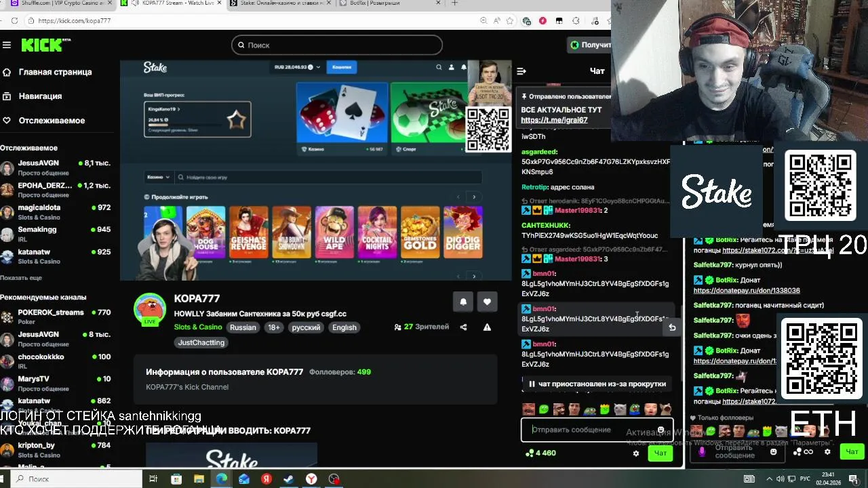This screenshot has width=868, height=488.
Task: Follow KOPA777 with the heart button
Action: pyautogui.click(x=487, y=302)
